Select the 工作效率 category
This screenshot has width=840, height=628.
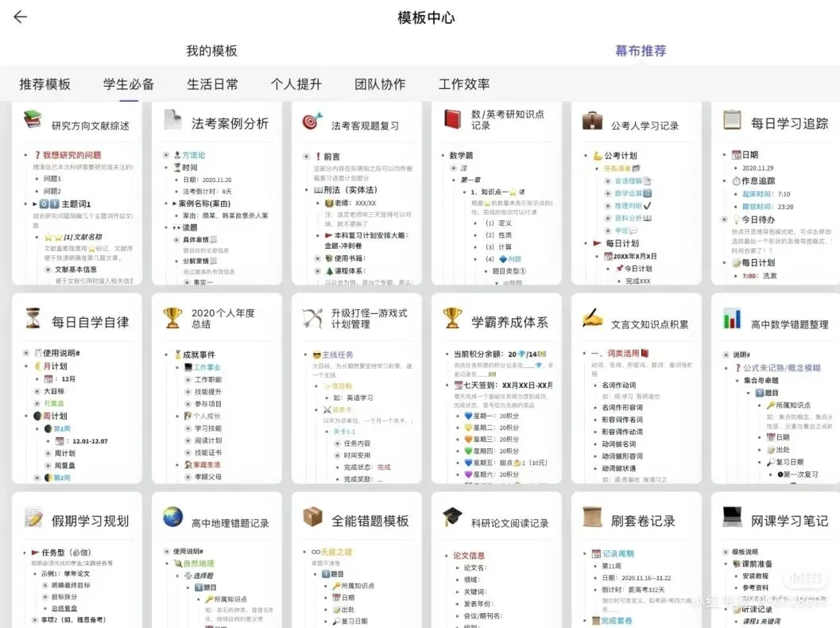click(464, 84)
